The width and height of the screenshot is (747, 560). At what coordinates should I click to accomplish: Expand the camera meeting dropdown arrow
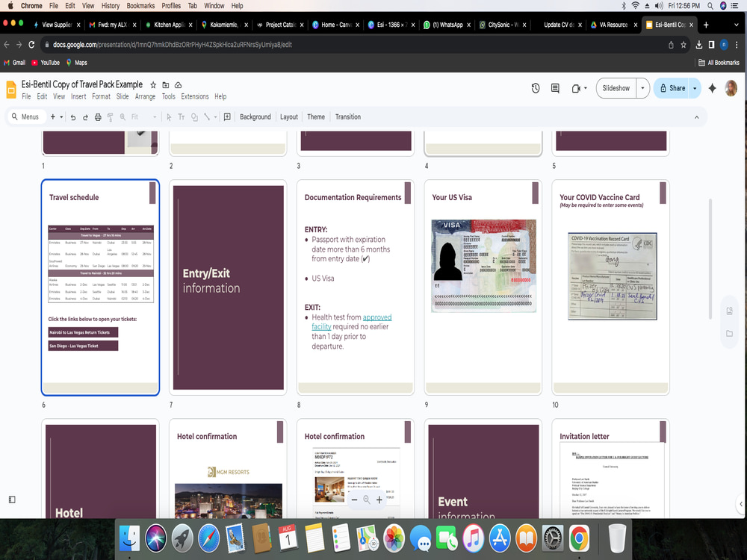[x=586, y=89]
